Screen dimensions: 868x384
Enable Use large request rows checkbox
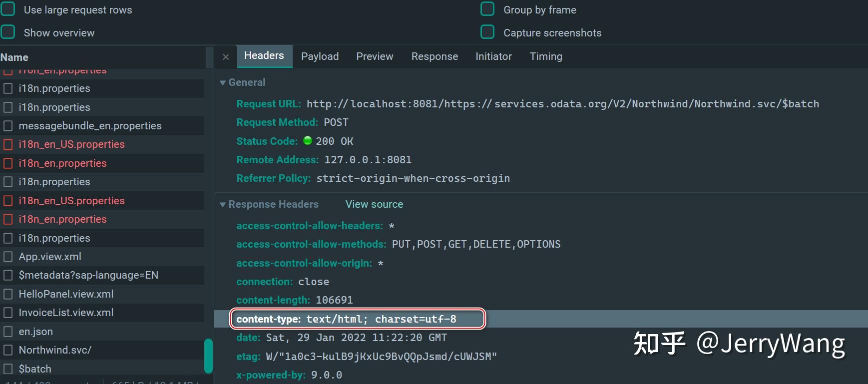(x=8, y=9)
